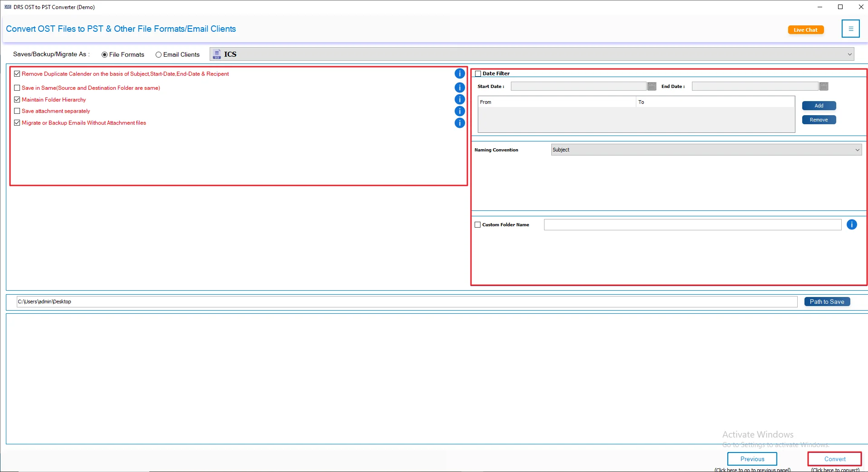
Task: Show info for Maintain Folder Hierarchy
Action: tap(460, 99)
